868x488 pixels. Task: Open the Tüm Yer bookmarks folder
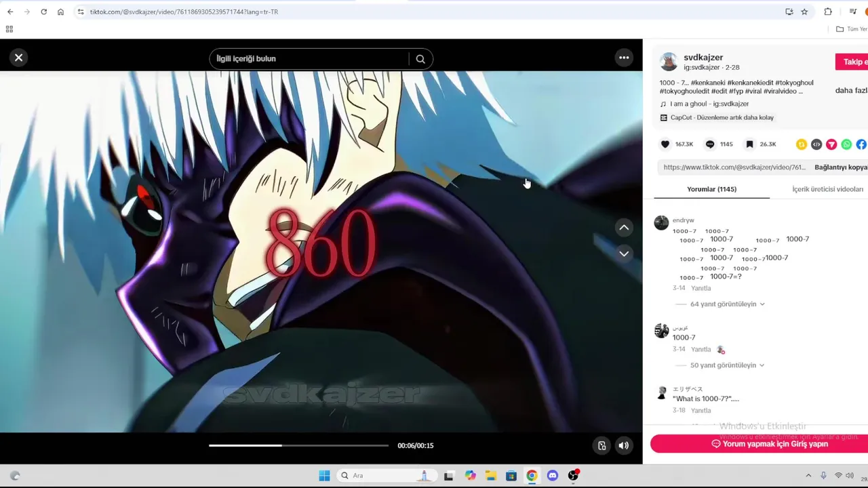click(x=852, y=29)
